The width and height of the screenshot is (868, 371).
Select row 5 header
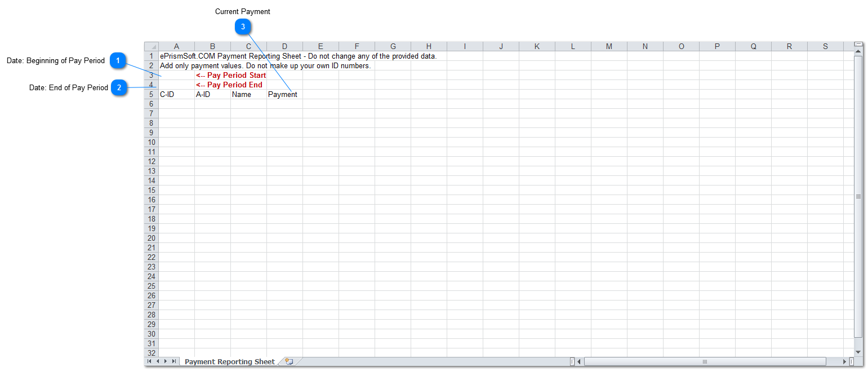coord(152,94)
